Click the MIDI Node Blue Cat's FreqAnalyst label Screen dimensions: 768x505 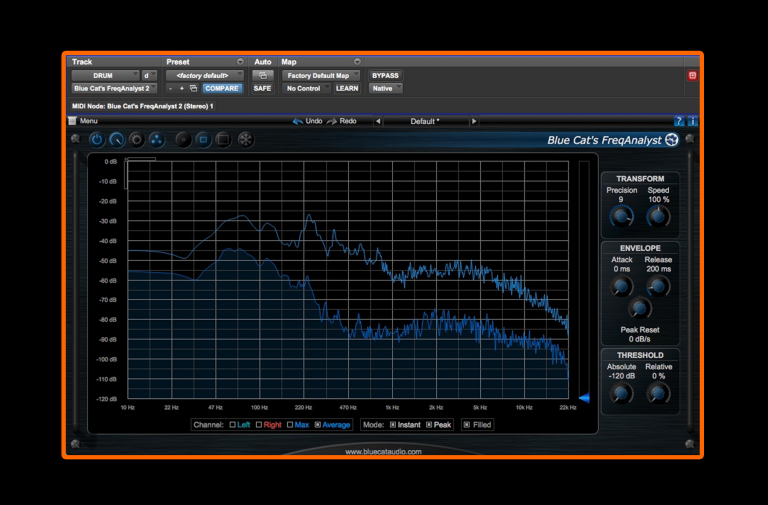point(143,106)
